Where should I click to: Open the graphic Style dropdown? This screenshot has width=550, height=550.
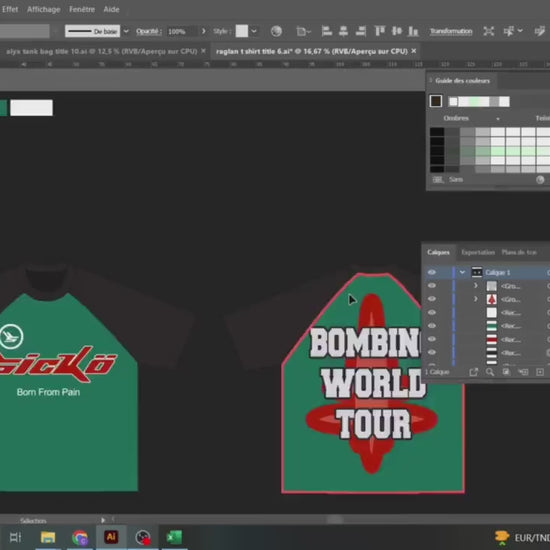[254, 31]
